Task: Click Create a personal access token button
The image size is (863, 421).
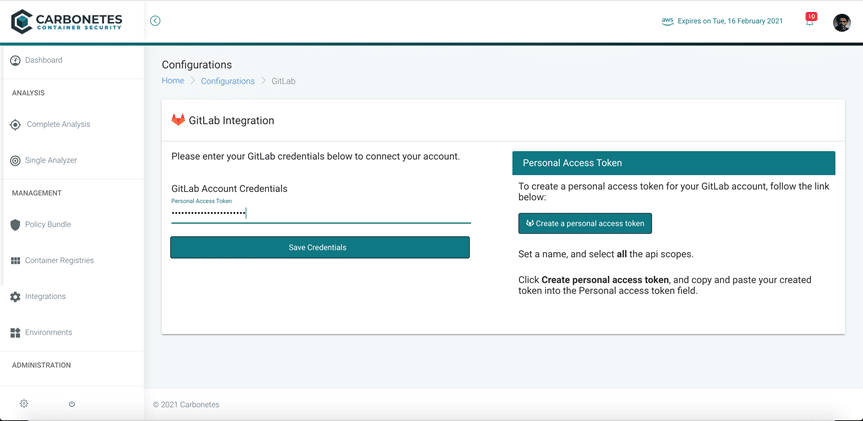Action: coord(585,223)
